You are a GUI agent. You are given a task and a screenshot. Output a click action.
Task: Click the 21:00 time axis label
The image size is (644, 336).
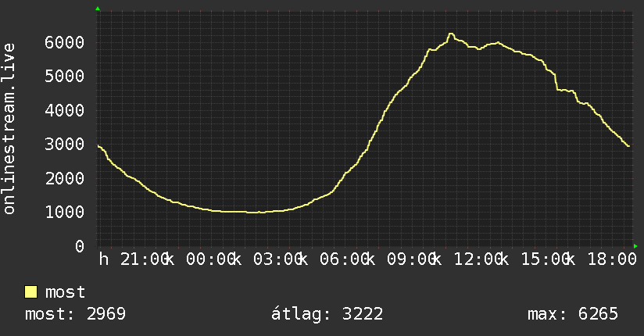(x=145, y=259)
